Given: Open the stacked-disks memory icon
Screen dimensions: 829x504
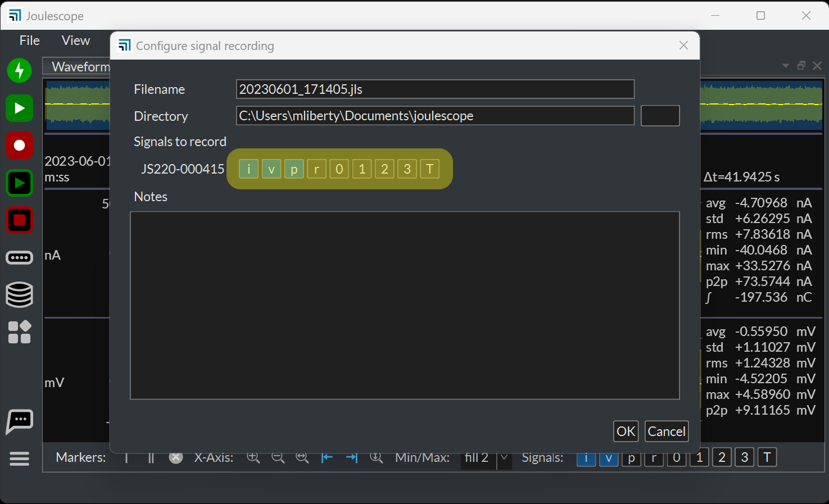Looking at the screenshot, I should pyautogui.click(x=20, y=294).
